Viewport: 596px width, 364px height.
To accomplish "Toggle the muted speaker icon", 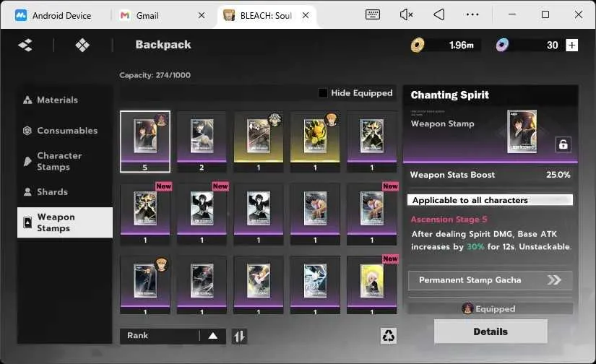I will [x=406, y=15].
